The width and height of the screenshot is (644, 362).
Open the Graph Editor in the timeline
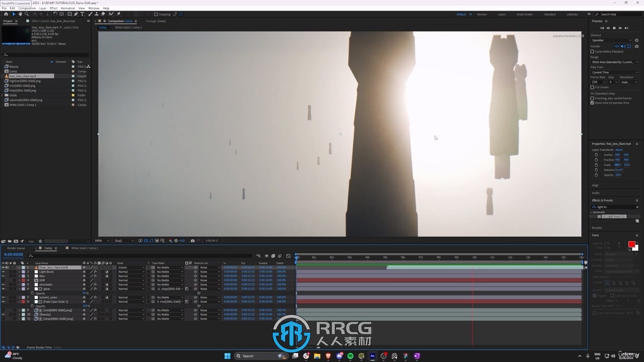pos(288,256)
